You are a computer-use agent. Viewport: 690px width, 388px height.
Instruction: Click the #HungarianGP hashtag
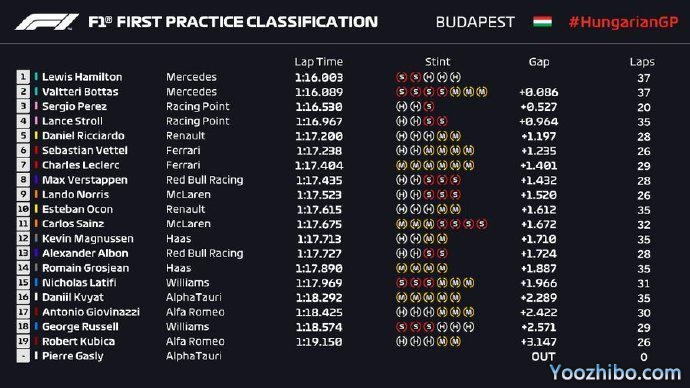coord(623,22)
